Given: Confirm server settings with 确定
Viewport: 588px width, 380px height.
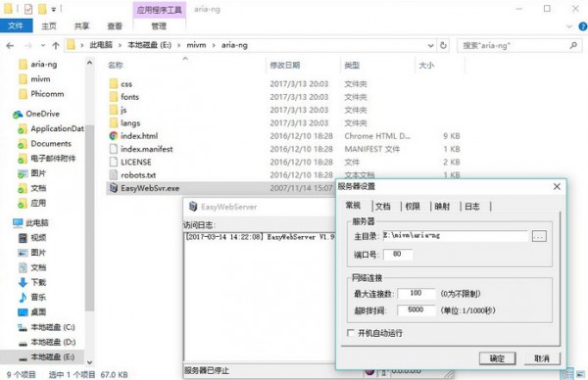Looking at the screenshot, I should click(497, 358).
